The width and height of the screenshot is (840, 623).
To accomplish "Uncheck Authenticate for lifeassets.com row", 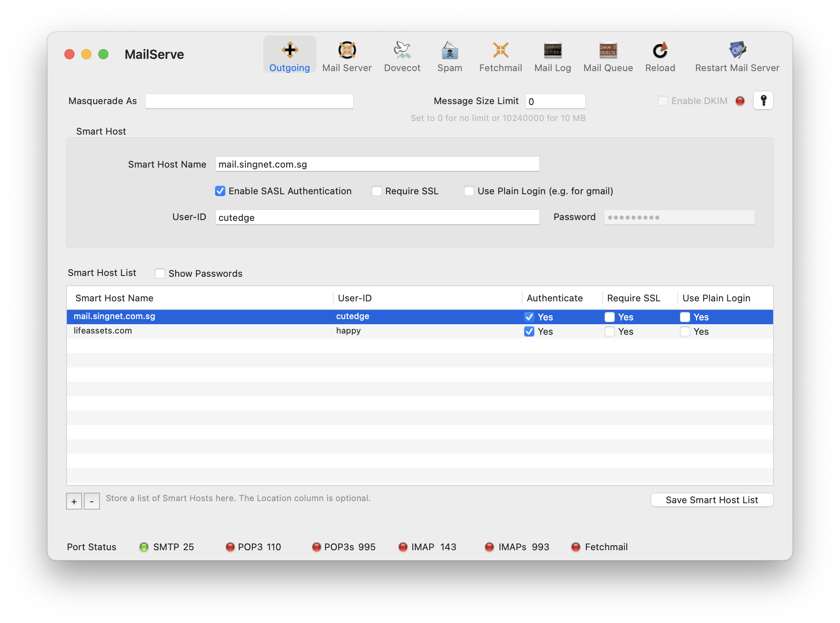I will coord(529,331).
